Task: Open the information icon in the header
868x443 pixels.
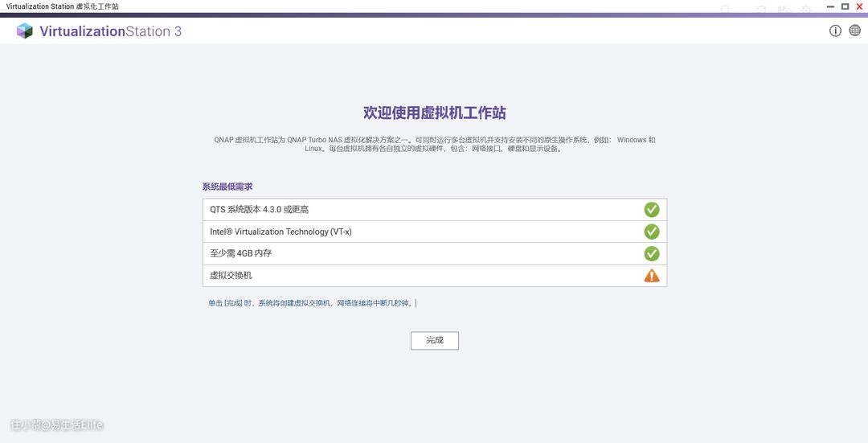Action: click(x=835, y=31)
